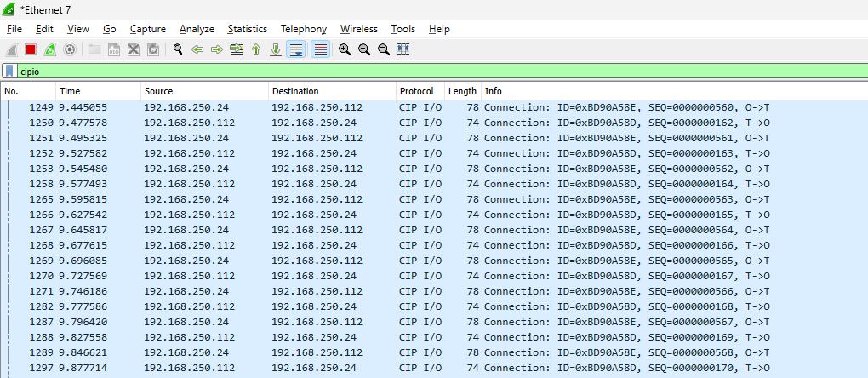Open the Telephony menu
Screen dimensions: 868x378
(303, 29)
